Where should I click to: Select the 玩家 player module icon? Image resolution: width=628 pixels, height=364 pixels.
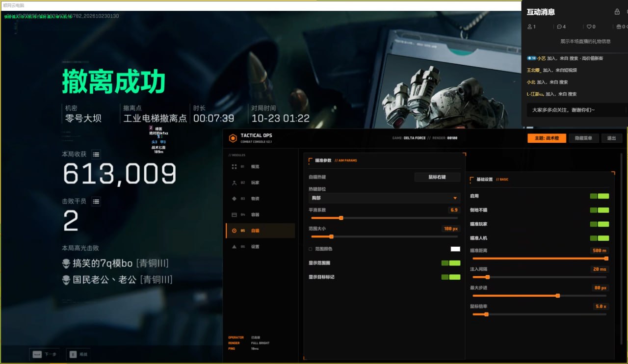(234, 182)
